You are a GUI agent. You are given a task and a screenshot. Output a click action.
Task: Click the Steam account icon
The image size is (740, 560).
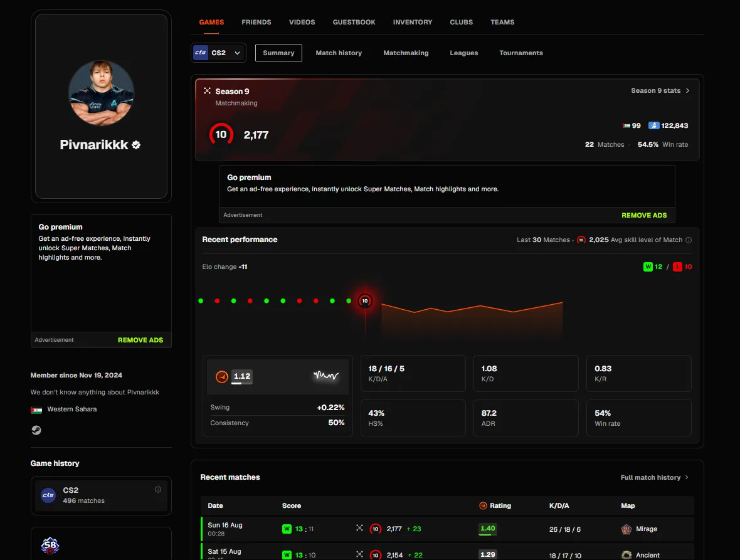pos(36,430)
